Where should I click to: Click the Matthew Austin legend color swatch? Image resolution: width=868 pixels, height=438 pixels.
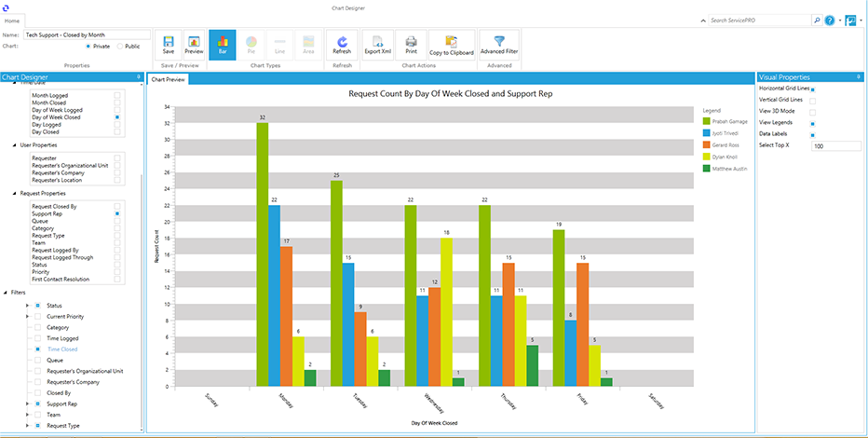(x=706, y=169)
